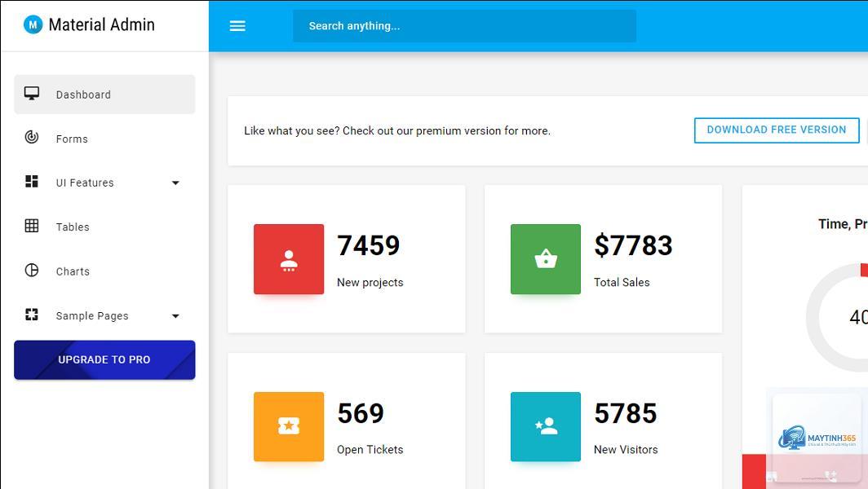Go to the Charts page
The height and width of the screenshot is (489, 868).
click(x=104, y=271)
